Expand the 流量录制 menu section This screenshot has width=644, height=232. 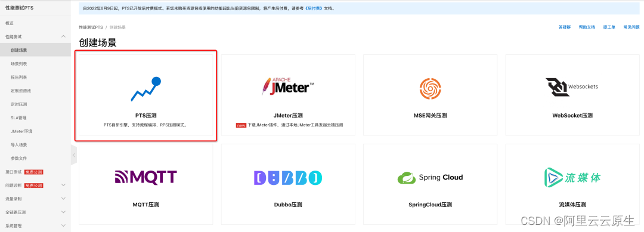[63, 199]
